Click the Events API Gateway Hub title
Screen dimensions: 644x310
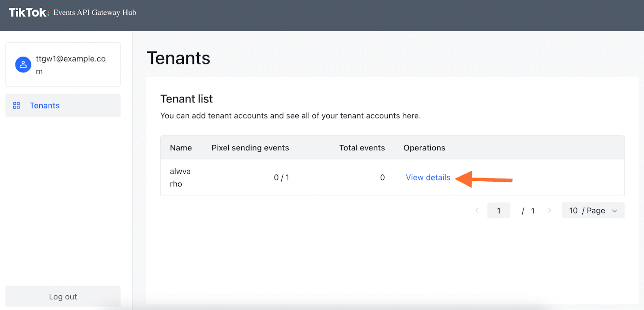[x=95, y=12]
